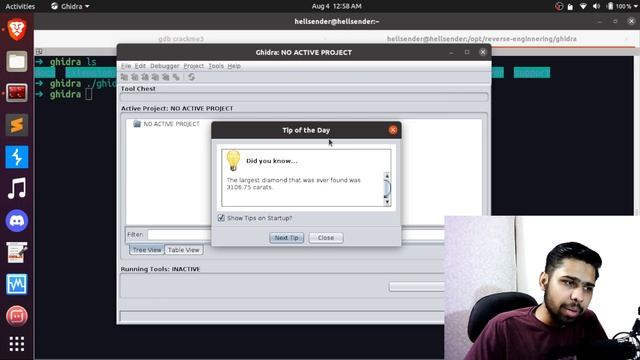Screen dimensions: 640x360
Task: Click scroll up arrow in tip text
Action: 387,176
